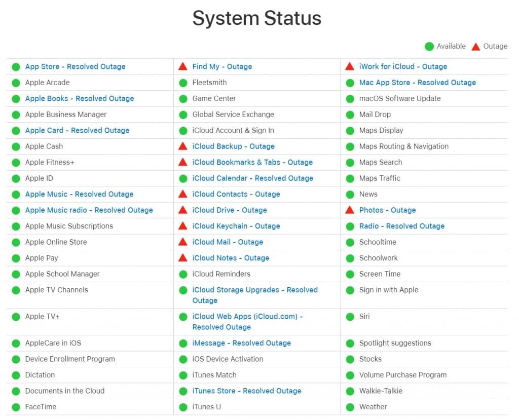Open iCloud Notes - Outage link
The height and width of the screenshot is (420, 519).
[x=231, y=258]
